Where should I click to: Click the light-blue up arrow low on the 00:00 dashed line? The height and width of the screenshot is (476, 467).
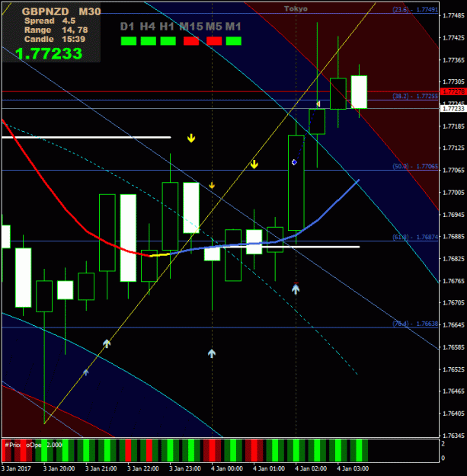click(x=212, y=353)
